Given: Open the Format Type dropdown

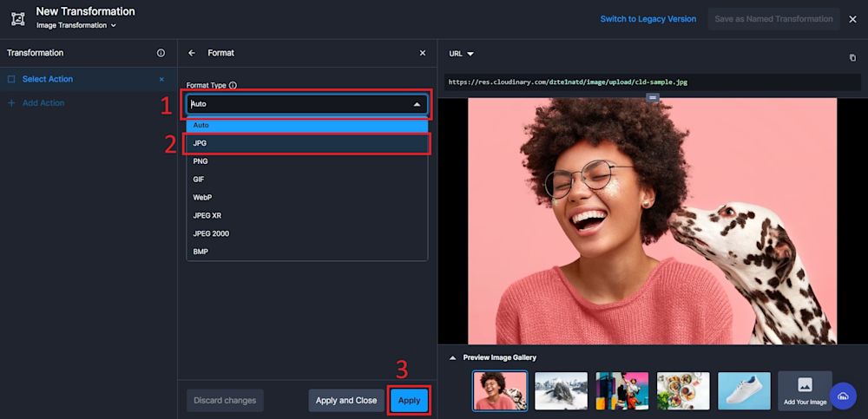Looking at the screenshot, I should [x=306, y=104].
